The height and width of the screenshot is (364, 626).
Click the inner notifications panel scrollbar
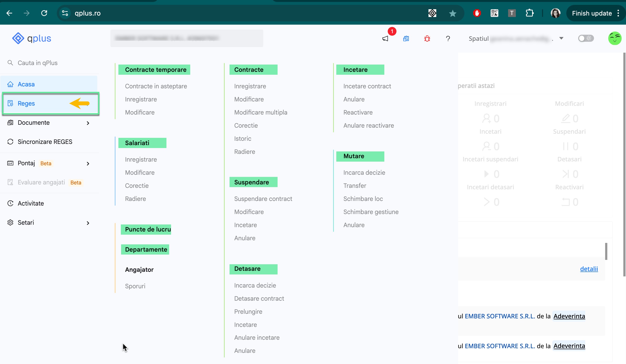(x=606, y=251)
